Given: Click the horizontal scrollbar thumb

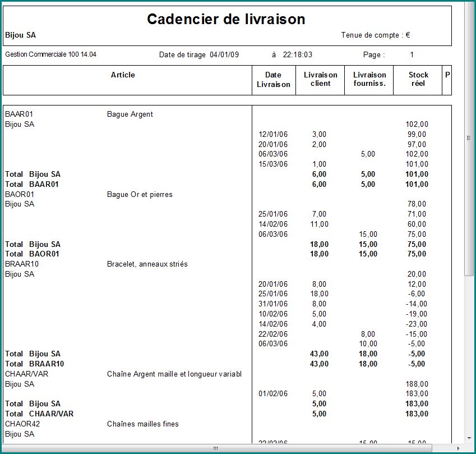Looking at the screenshot, I should 216,448.
